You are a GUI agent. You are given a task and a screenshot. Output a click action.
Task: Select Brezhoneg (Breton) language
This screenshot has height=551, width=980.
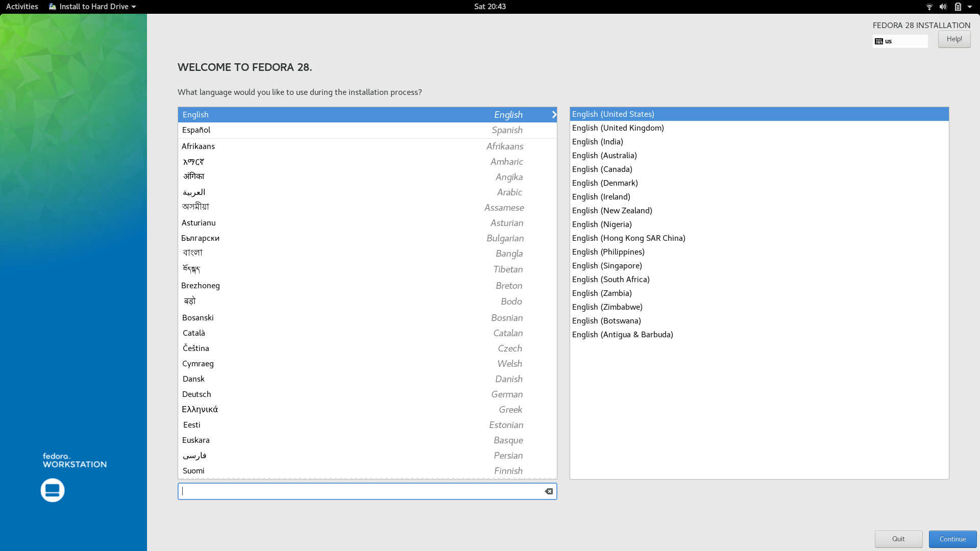[x=367, y=286]
